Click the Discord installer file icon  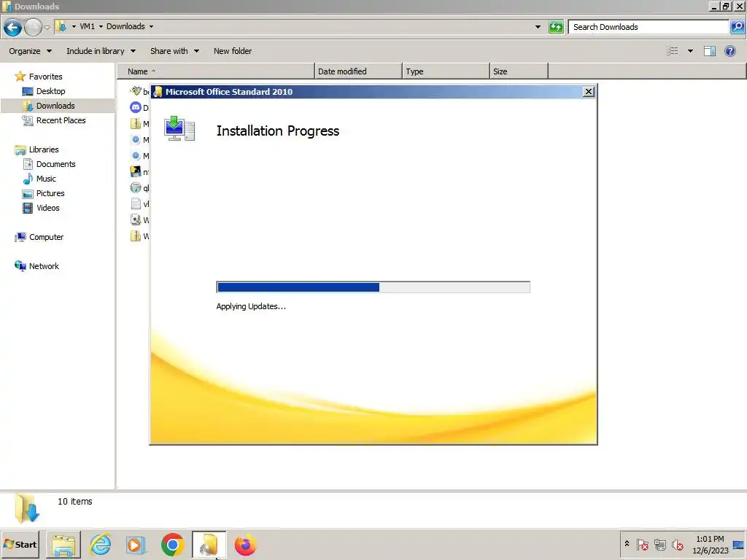tap(136, 108)
